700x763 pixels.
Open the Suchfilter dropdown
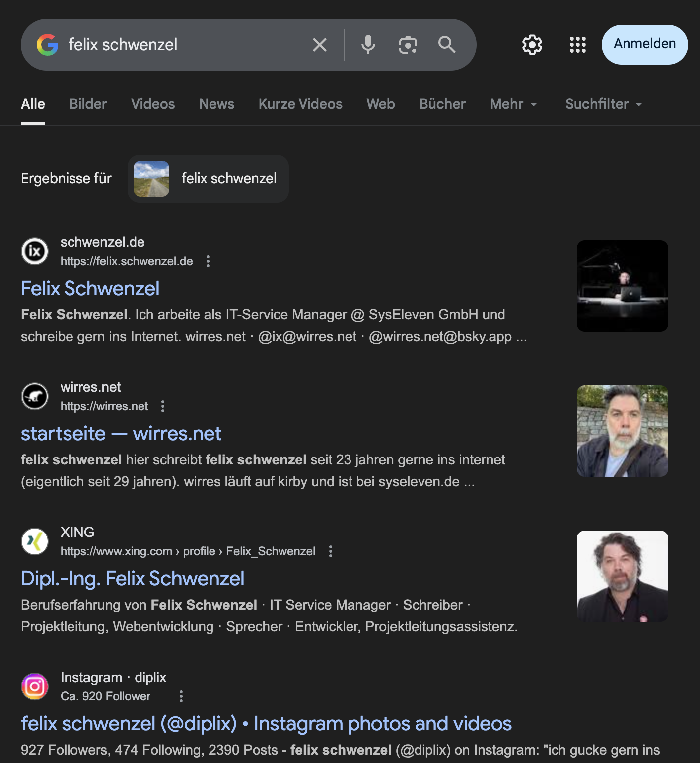pos(604,104)
